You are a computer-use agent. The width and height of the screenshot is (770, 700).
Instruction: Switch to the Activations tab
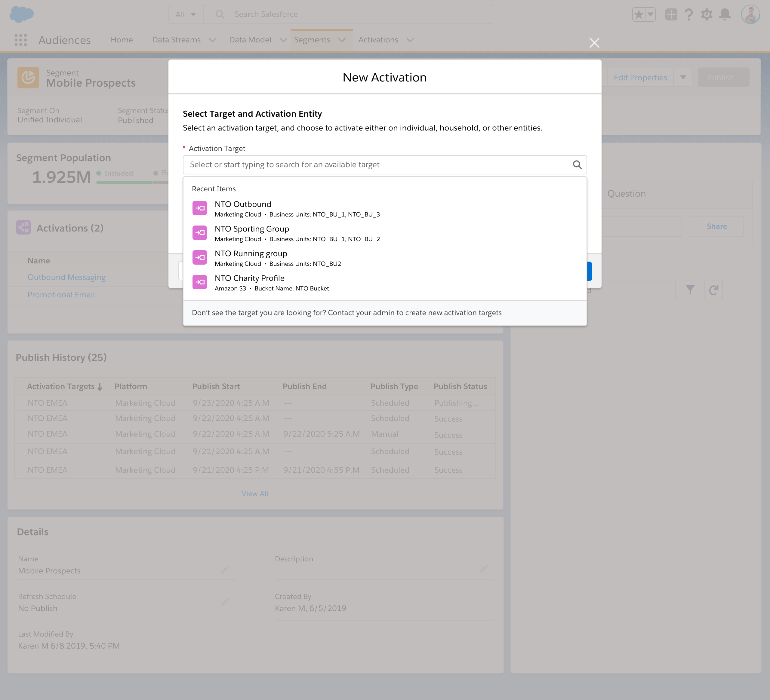pos(378,40)
